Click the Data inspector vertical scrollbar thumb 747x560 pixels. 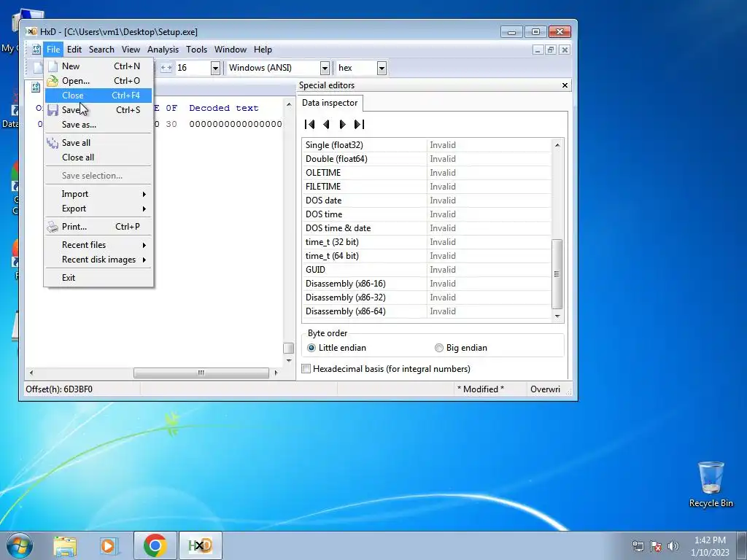(557, 274)
